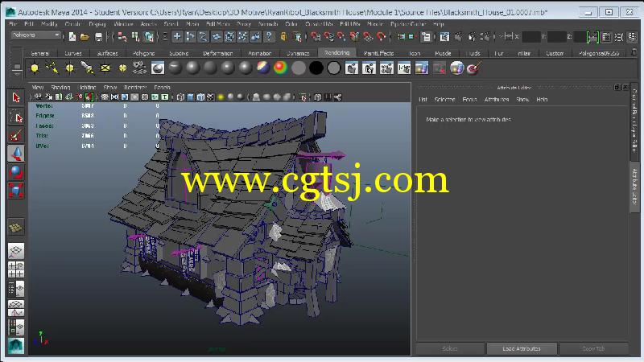The image size is (644, 362).
Task: Create a new scene from status line
Action: (x=72, y=37)
